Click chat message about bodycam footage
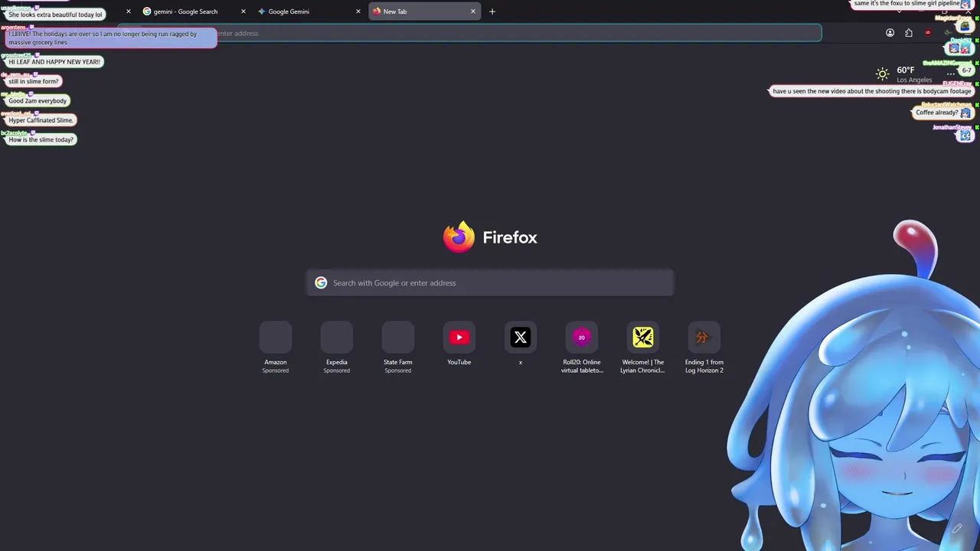The image size is (980, 551). coord(872,91)
